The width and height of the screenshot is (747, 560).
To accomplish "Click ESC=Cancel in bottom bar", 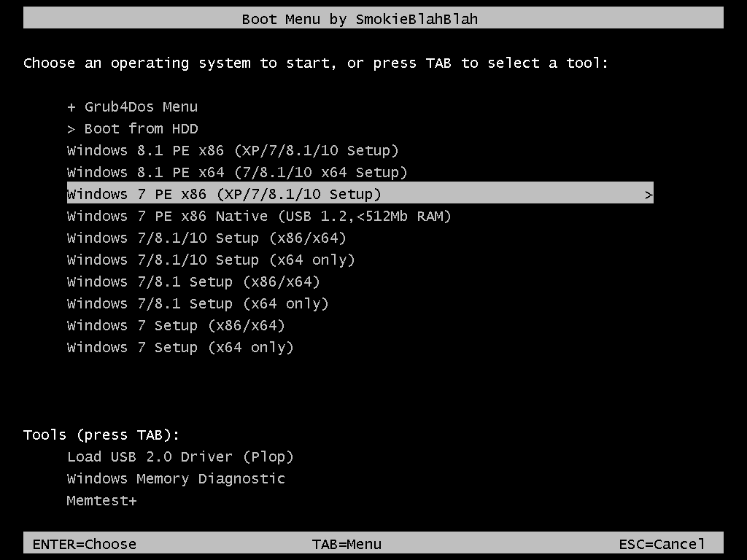I will click(x=662, y=544).
